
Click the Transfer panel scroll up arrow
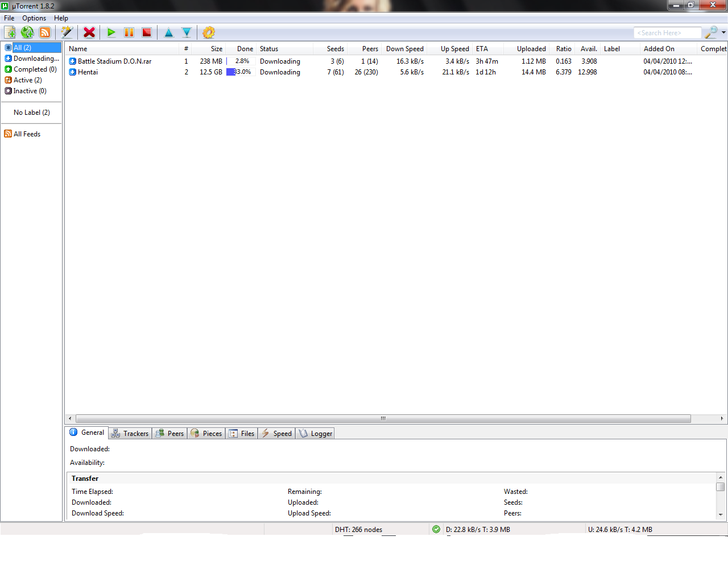point(721,477)
